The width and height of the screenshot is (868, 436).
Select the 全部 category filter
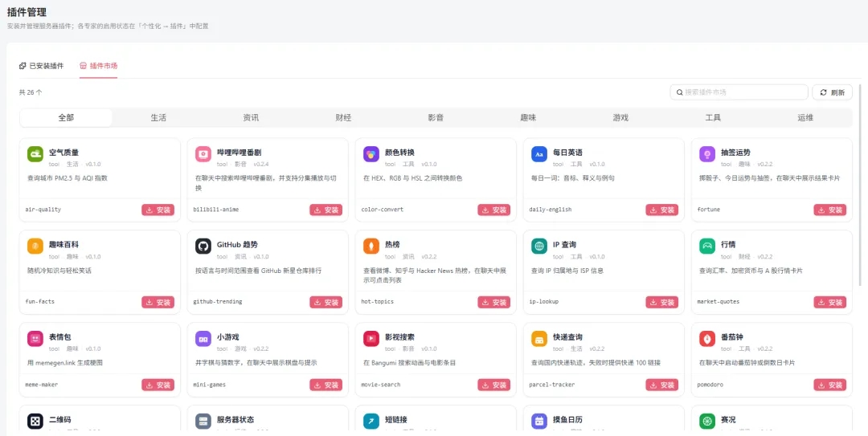[66, 118]
